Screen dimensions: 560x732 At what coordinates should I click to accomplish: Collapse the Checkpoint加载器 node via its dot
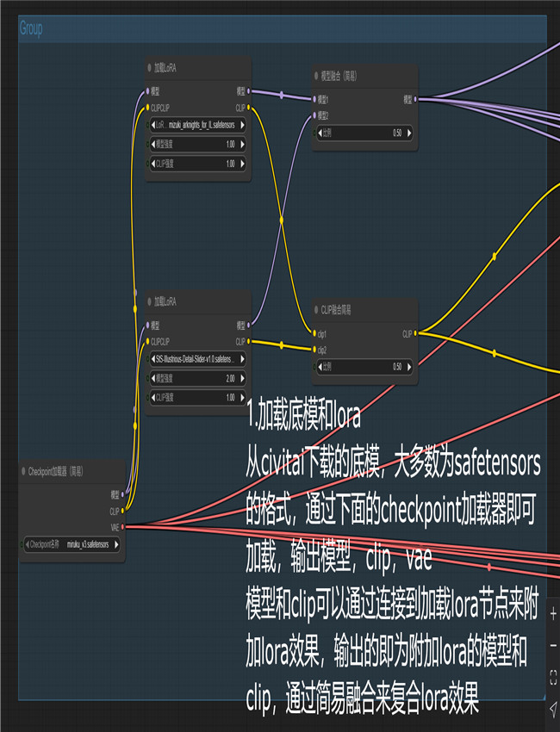(x=23, y=471)
